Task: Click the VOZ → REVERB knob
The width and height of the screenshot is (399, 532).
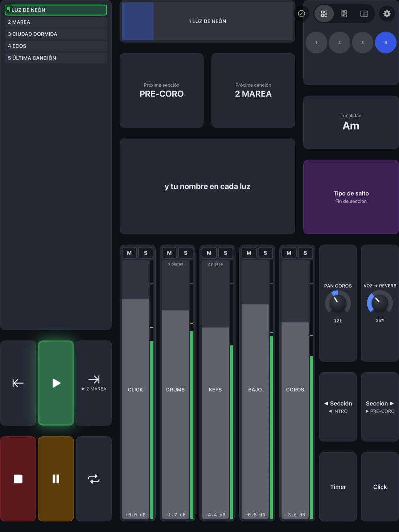Action: [380, 303]
